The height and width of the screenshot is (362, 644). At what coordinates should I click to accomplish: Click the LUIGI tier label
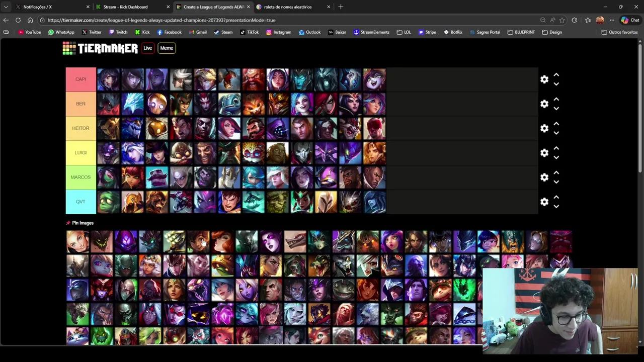[x=80, y=153]
